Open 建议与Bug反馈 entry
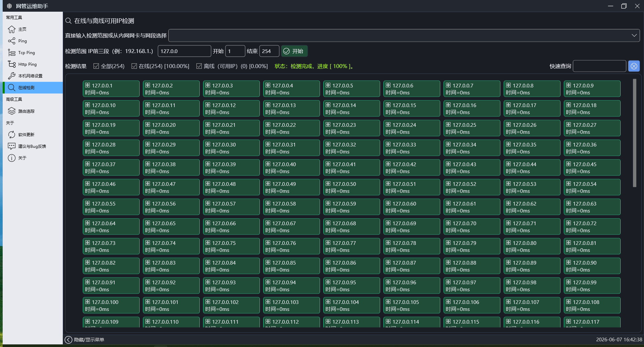 pyautogui.click(x=33, y=146)
